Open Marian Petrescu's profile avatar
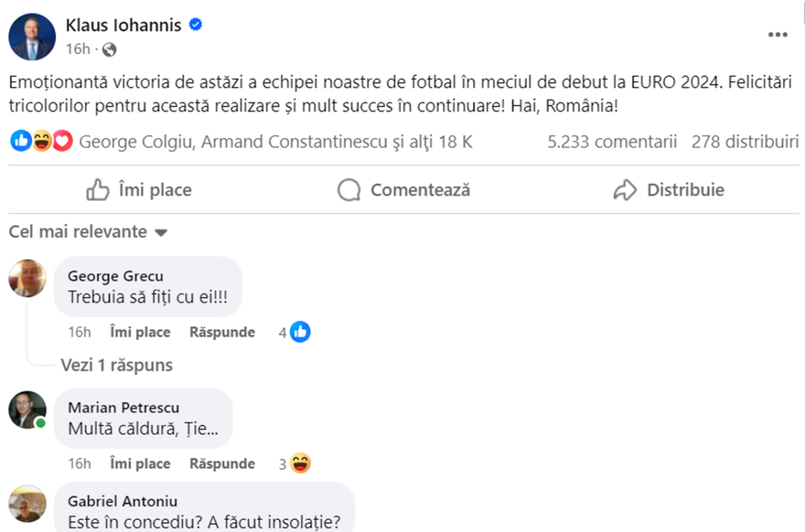The width and height of the screenshot is (805, 532). 28,410
